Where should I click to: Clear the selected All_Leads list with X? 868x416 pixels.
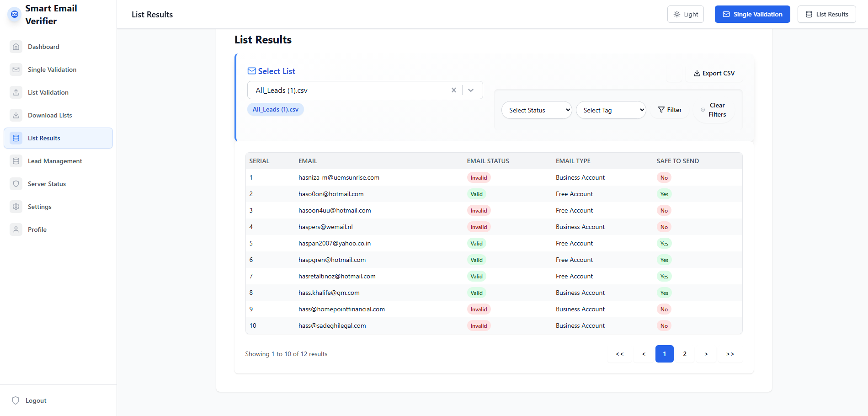pos(454,90)
